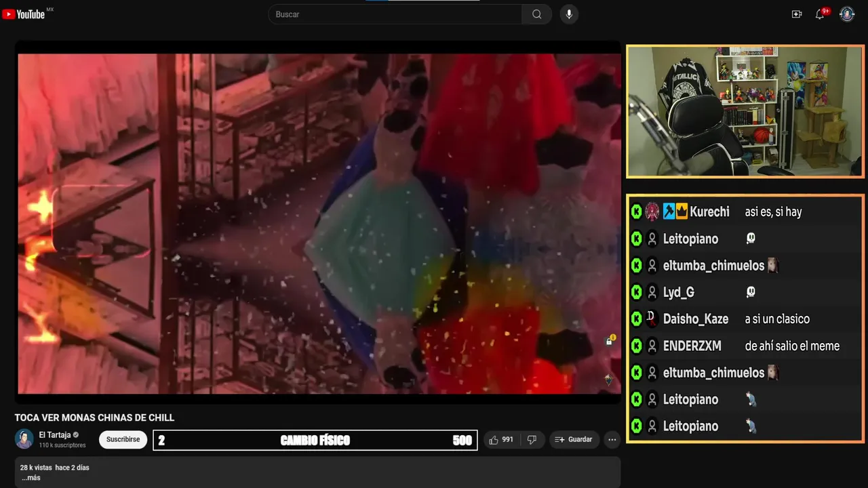Click Kick icon next to ENDERZXM
Image resolution: width=868 pixels, height=488 pixels.
click(x=636, y=346)
